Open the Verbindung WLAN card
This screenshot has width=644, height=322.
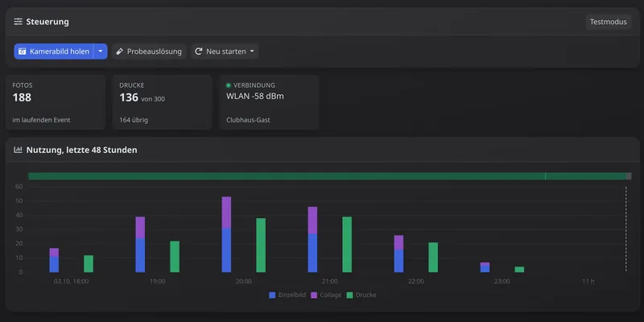(269, 102)
